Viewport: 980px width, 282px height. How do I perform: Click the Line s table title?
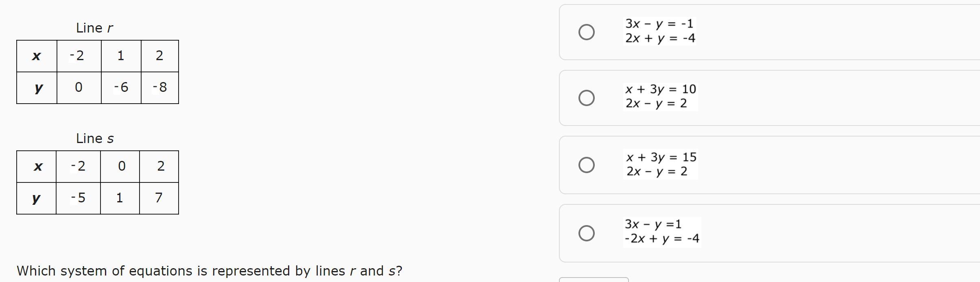pyautogui.click(x=95, y=139)
